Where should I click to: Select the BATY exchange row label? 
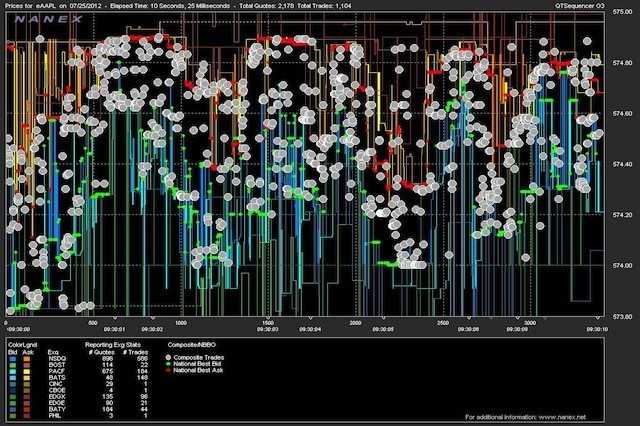[x=57, y=409]
